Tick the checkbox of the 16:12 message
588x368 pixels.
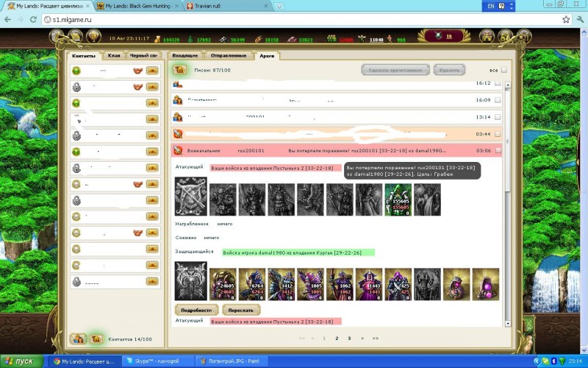point(498,83)
